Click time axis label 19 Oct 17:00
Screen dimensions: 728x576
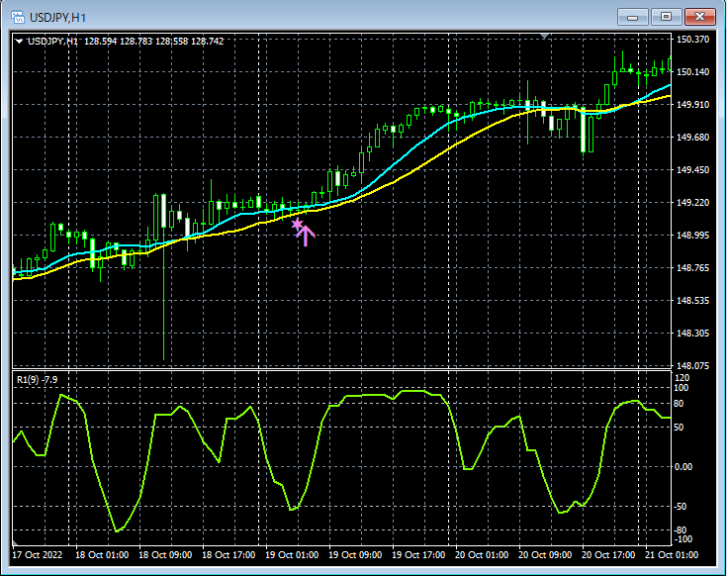point(418,555)
